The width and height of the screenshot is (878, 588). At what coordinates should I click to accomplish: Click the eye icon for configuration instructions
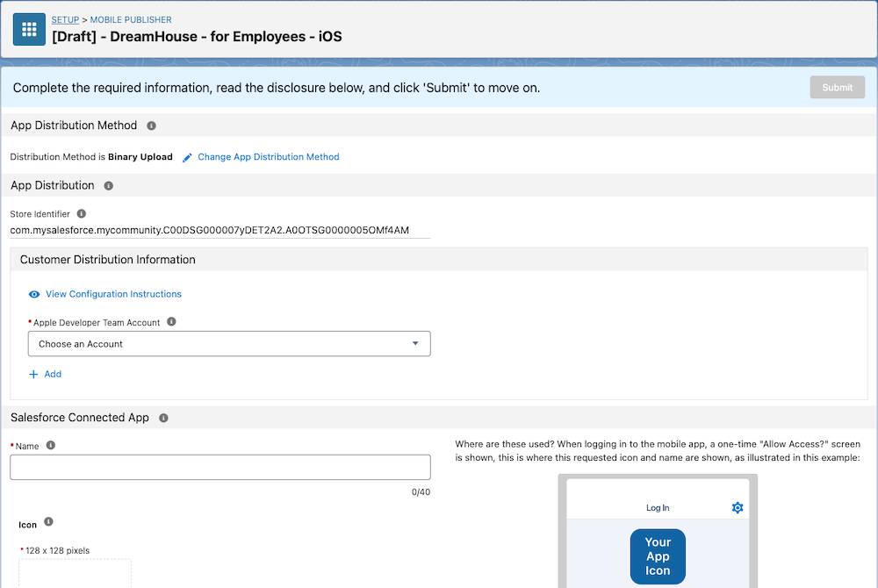click(x=34, y=294)
